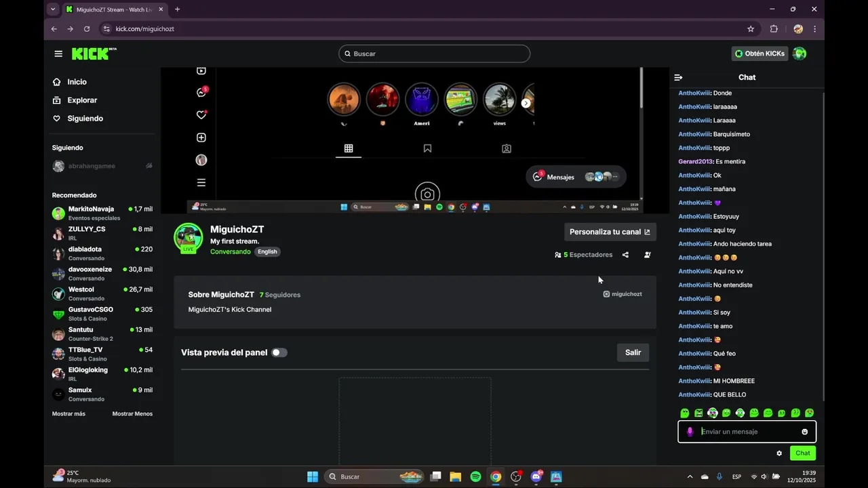Open Explorar in the sidebar
Screen dimensions: 868x488
click(82, 100)
